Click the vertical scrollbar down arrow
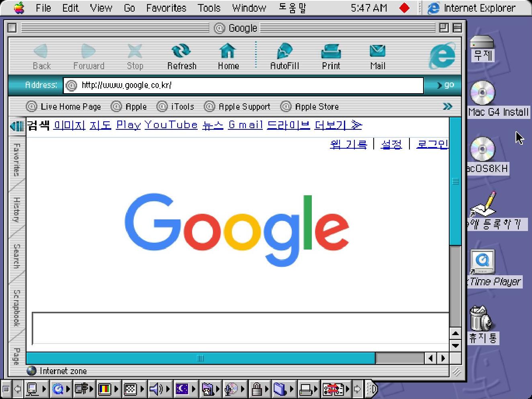 (455, 346)
